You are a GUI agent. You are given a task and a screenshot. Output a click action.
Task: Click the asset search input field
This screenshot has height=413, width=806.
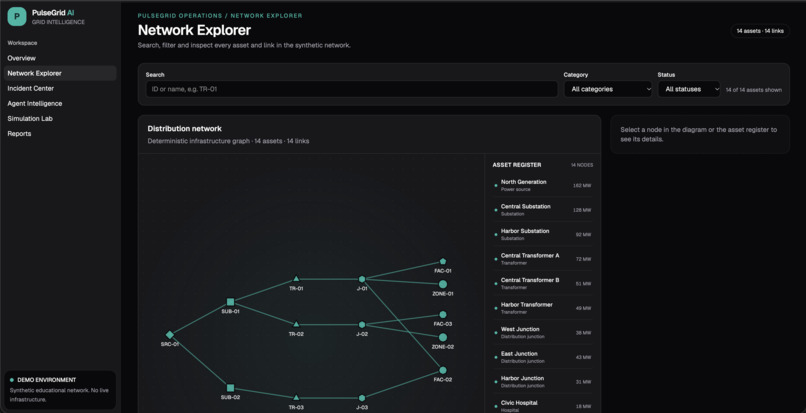click(x=352, y=89)
